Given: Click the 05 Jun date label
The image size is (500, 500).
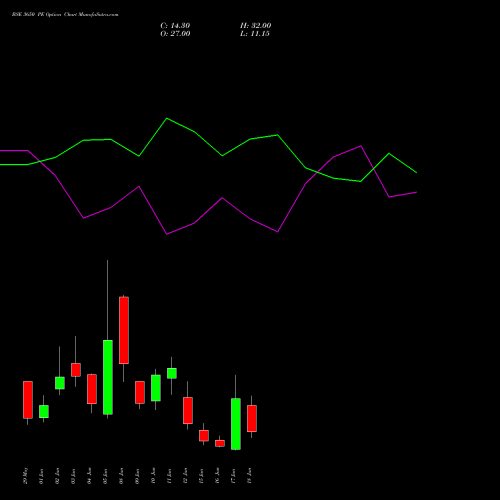Looking at the screenshot, I should 106,476.
